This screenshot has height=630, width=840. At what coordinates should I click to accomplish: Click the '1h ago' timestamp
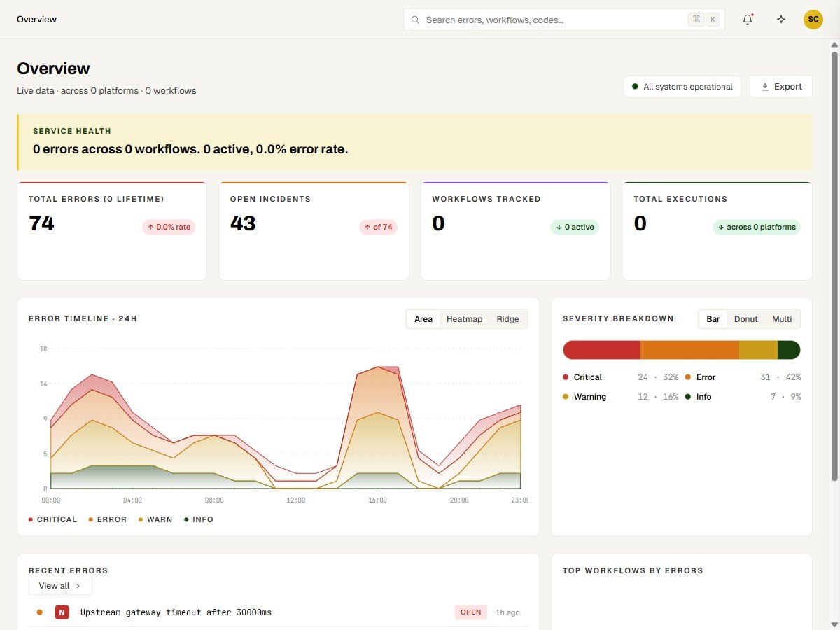[507, 612]
